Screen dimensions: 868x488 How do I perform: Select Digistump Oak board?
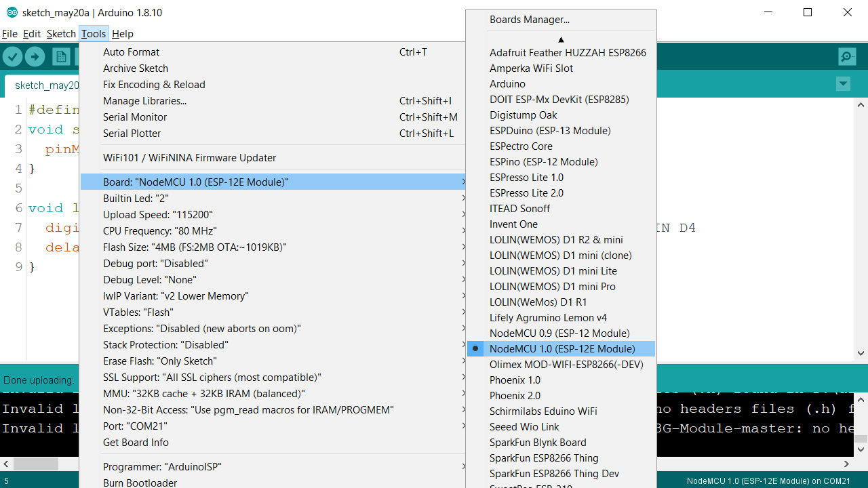(x=561, y=115)
